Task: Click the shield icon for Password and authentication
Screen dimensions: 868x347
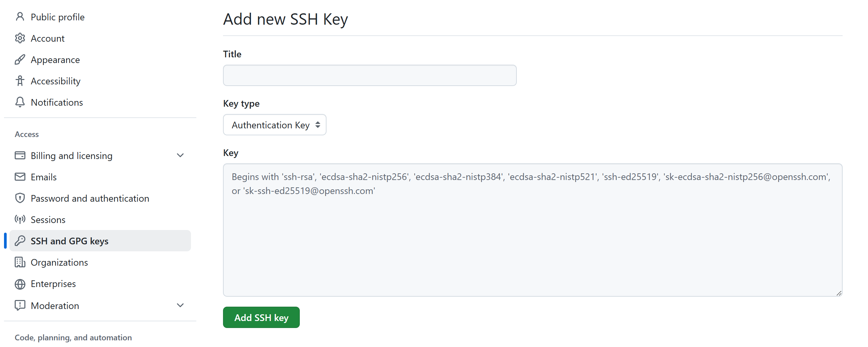Action: (20, 198)
